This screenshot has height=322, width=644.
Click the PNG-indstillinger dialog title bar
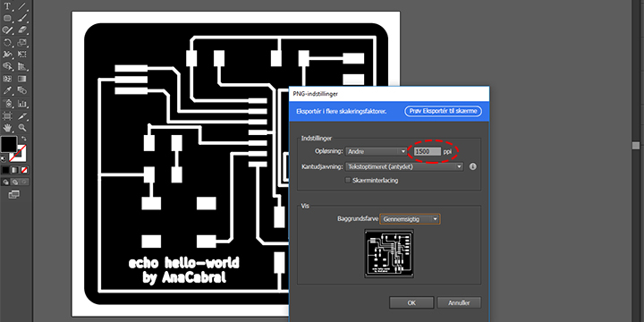point(389,94)
